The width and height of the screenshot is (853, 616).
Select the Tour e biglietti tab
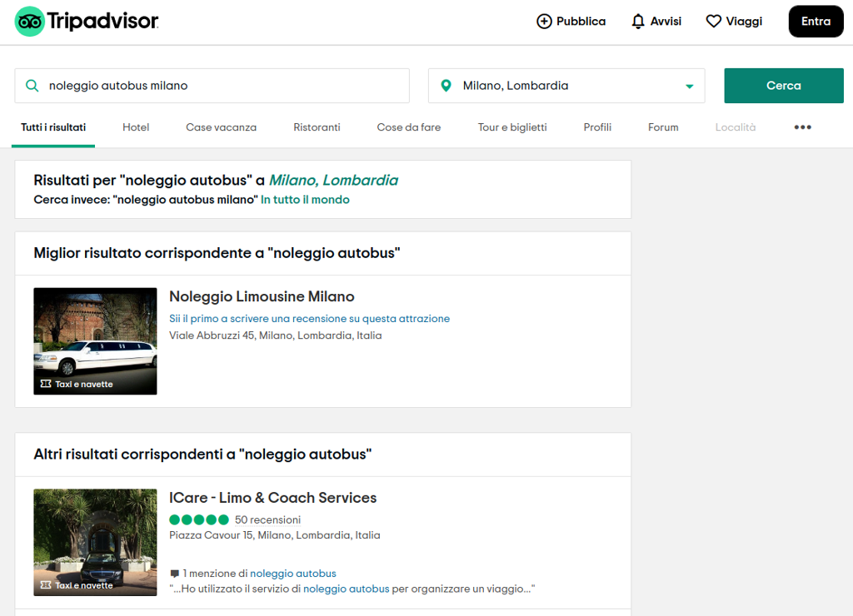(x=512, y=127)
